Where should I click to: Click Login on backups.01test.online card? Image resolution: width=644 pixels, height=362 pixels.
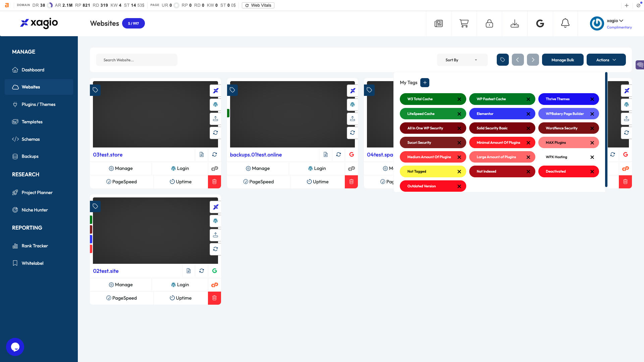click(x=317, y=168)
